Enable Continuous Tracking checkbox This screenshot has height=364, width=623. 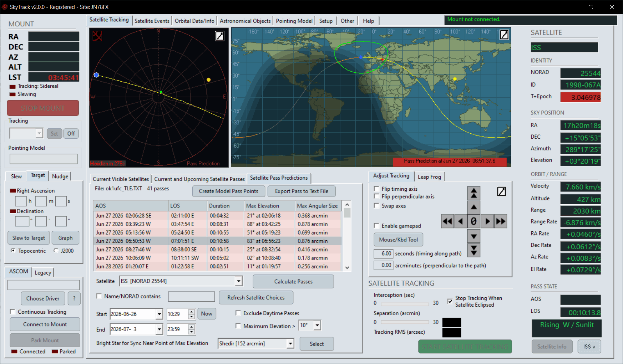12,312
